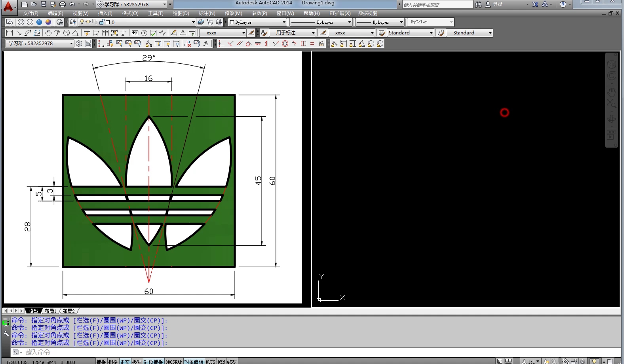624x364 pixels.
Task: Click the Plot printer icon
Action: pos(63,4)
